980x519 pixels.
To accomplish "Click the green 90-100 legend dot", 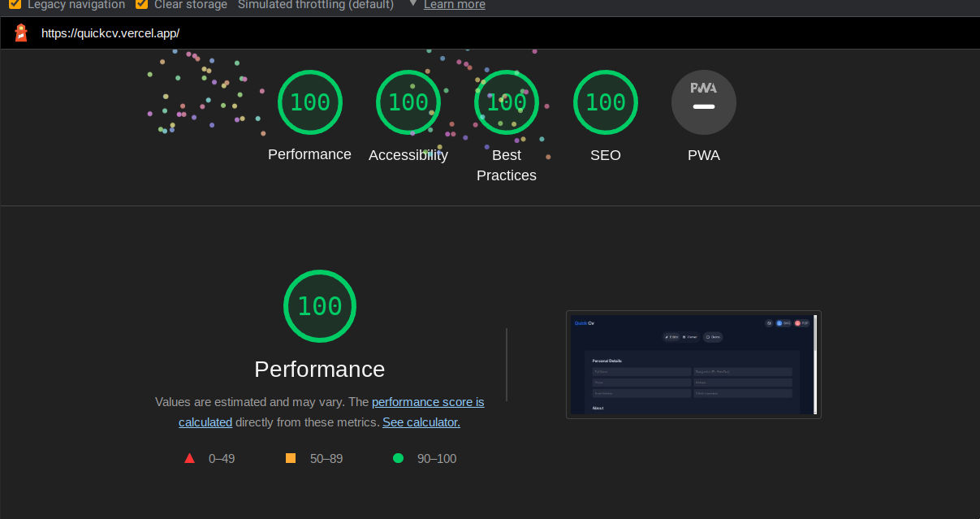I will (x=398, y=457).
